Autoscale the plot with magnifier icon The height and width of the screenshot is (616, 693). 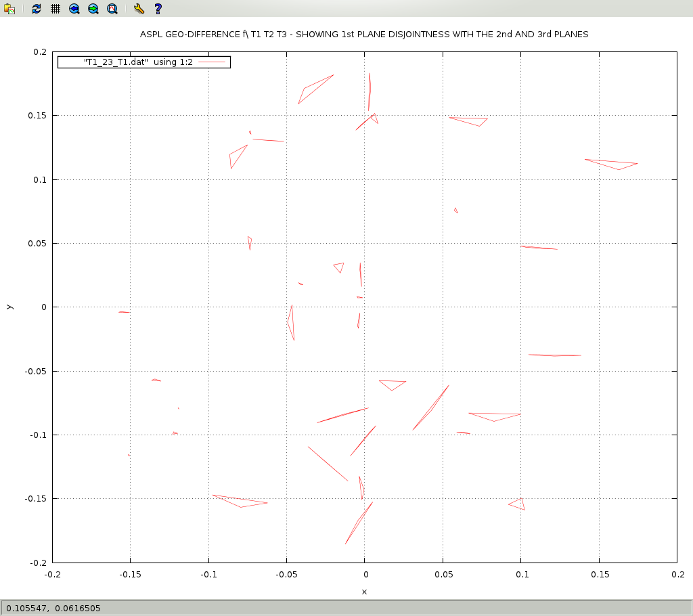112,9
